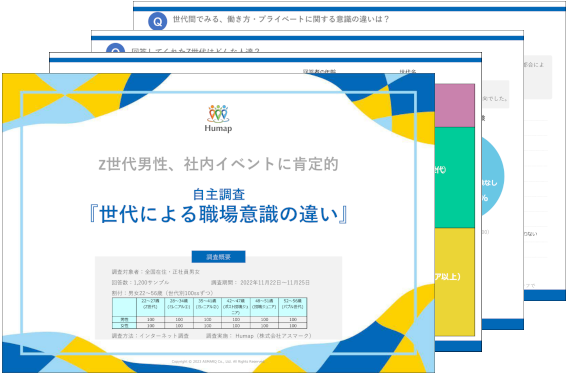Click the 世代間でみる question heading on back slide
This screenshot has height=375, width=570.
pos(281,19)
